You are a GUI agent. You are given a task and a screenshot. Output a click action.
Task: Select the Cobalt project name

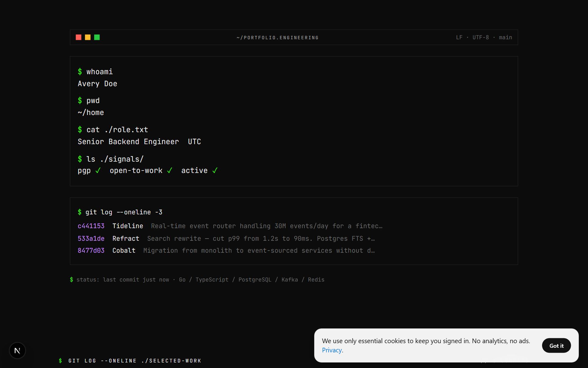[x=124, y=251]
